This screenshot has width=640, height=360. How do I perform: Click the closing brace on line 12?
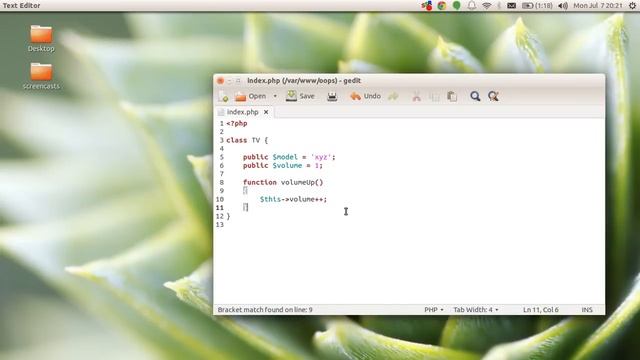click(x=228, y=216)
